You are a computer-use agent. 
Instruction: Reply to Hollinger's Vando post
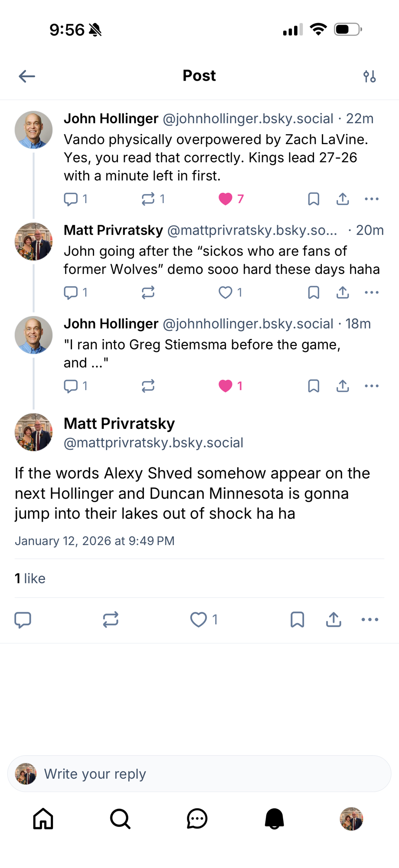point(71,199)
